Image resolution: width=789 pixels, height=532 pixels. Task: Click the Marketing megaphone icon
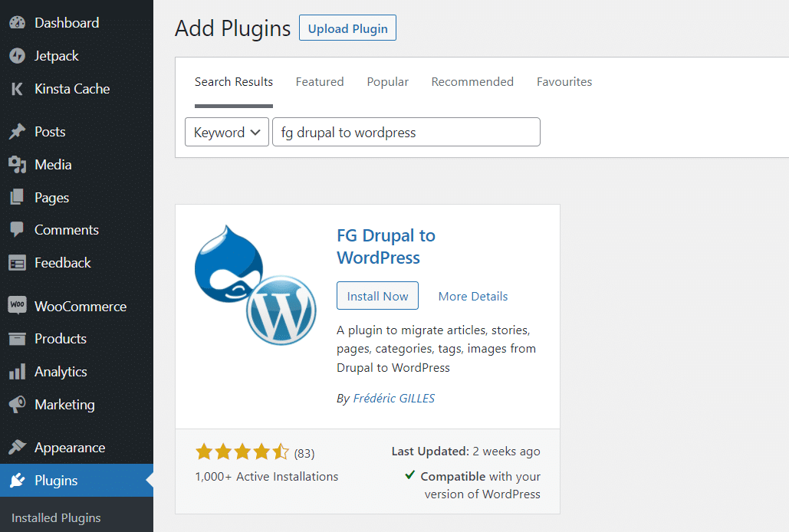[x=17, y=404]
